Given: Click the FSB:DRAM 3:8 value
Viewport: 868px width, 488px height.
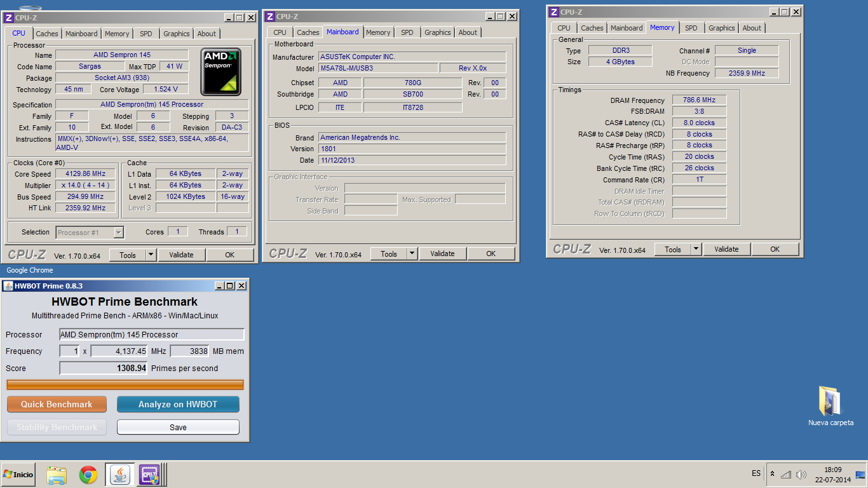Looking at the screenshot, I should (x=699, y=111).
